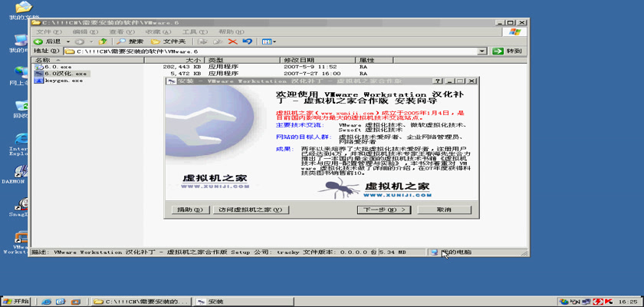The width and height of the screenshot is (644, 307).
Task: Click the taskbar clock showing 16:25
Action: [x=629, y=302]
